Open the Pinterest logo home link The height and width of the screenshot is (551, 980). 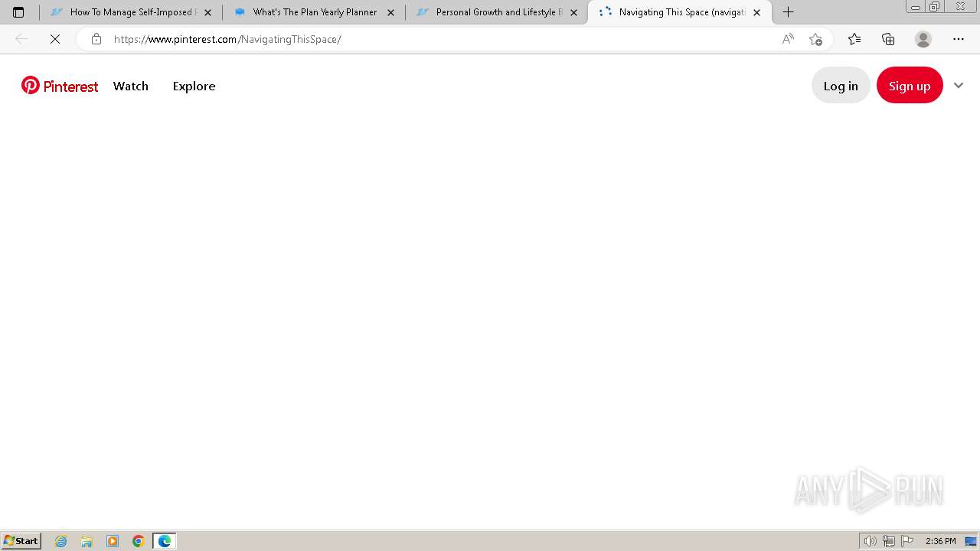(60, 86)
